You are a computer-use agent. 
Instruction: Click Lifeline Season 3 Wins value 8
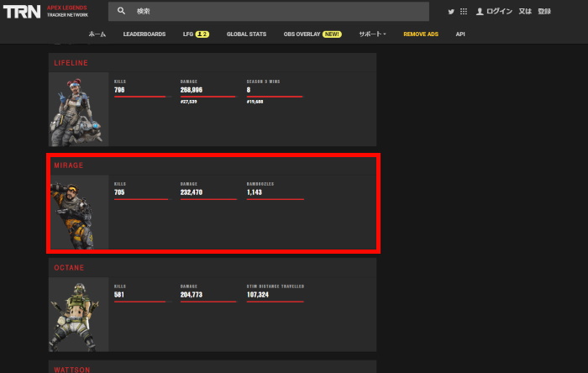249,90
